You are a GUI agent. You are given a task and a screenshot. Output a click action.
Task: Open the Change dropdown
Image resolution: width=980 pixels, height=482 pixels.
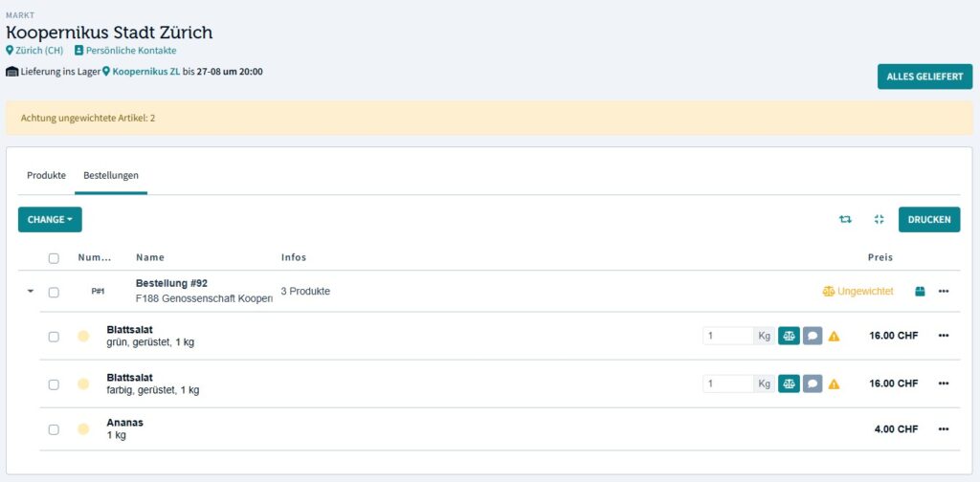(50, 219)
